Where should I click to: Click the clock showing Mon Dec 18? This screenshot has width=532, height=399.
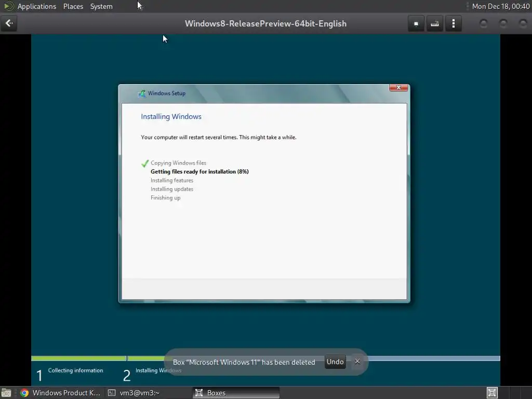501,6
